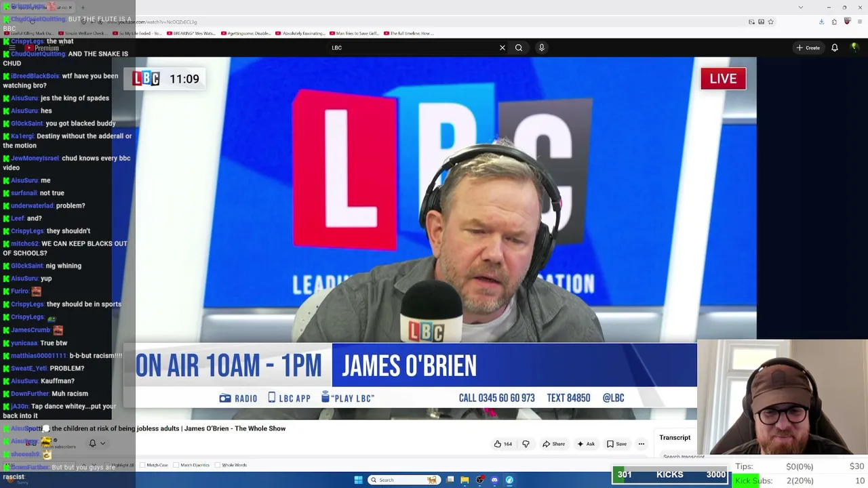Open Discord from the taskbar
The image size is (868, 488).
click(494, 480)
